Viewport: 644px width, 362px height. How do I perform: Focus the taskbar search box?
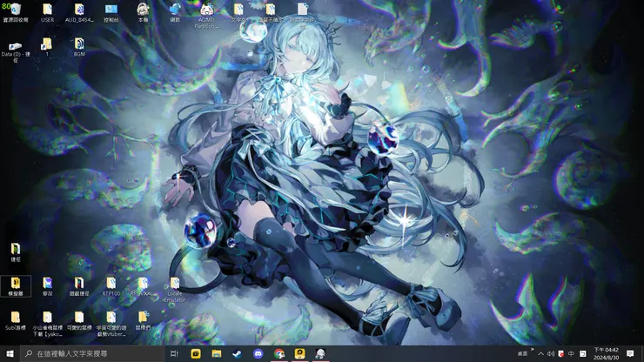(92, 353)
